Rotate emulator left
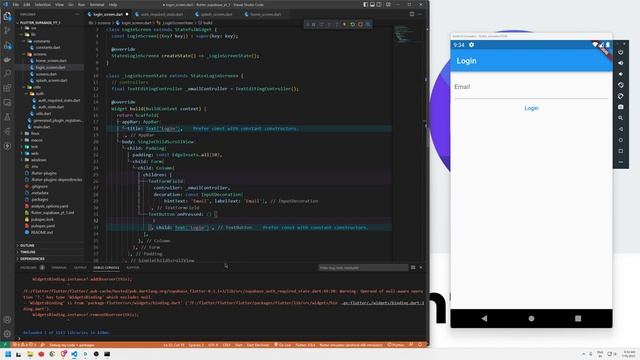This screenshot has width=640, height=360. coord(620,85)
